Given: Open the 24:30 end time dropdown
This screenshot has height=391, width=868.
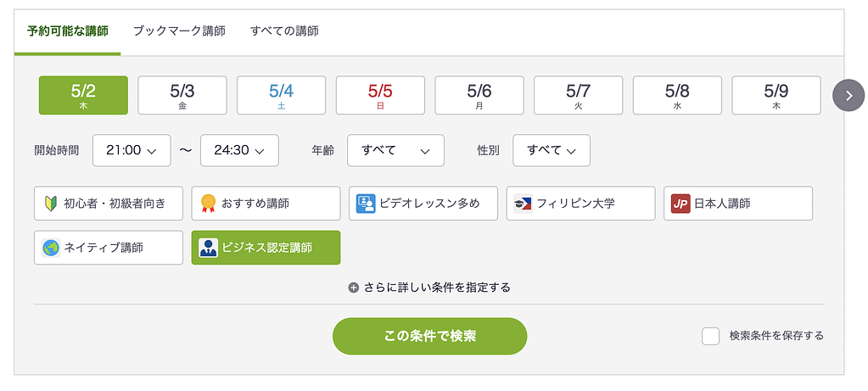Looking at the screenshot, I should [239, 150].
